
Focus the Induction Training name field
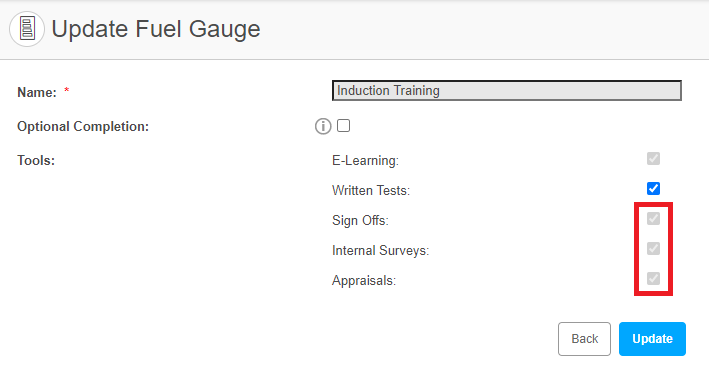coord(506,90)
